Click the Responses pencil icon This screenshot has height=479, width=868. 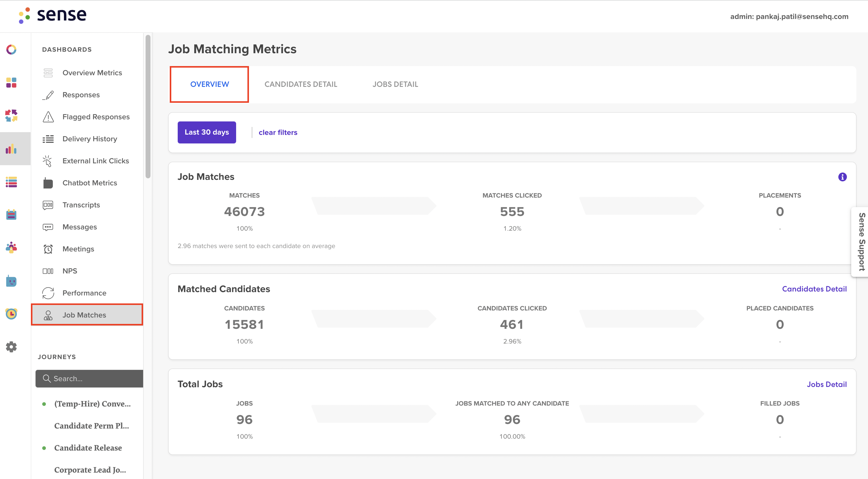(48, 95)
